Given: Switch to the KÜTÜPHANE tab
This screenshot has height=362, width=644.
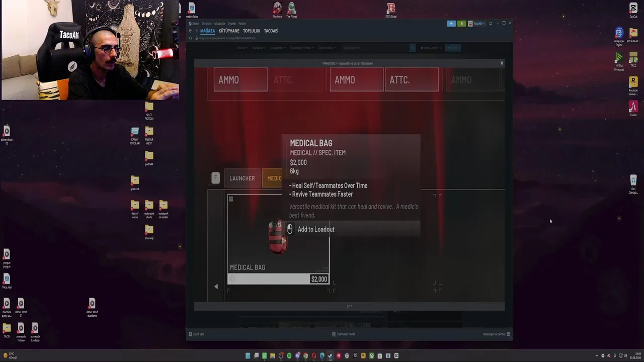Looking at the screenshot, I should click(229, 31).
